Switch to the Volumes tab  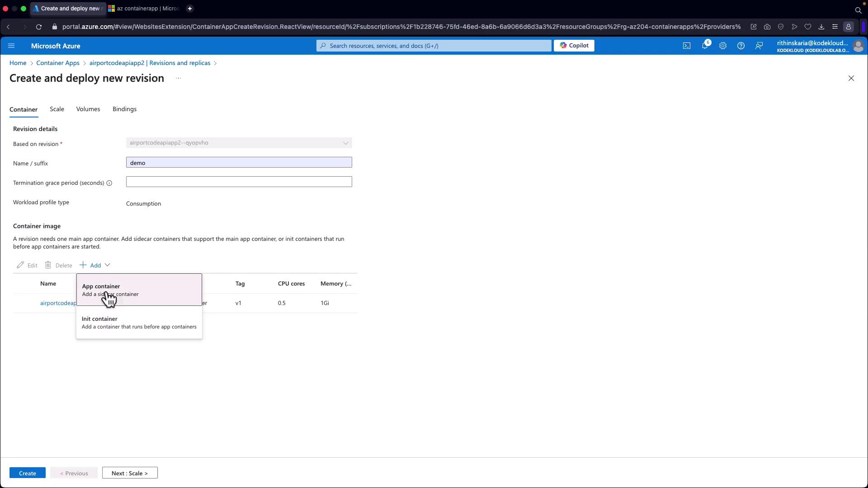tap(88, 109)
